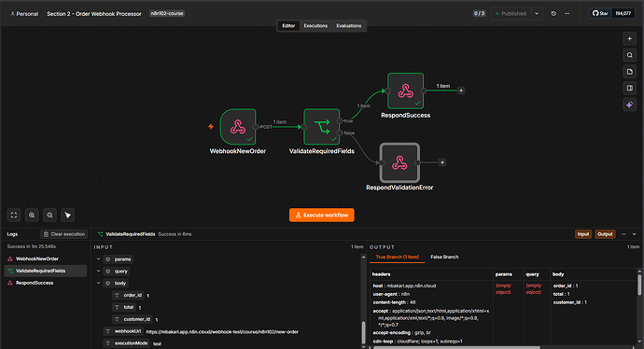644x349 pixels.
Task: Open the canvas search icon
Action: click(630, 55)
